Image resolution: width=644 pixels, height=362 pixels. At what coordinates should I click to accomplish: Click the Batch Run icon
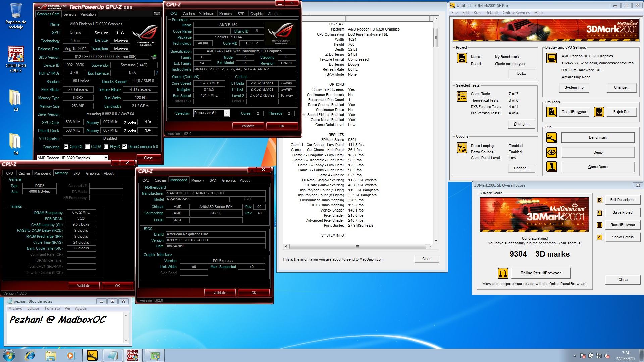[599, 112]
